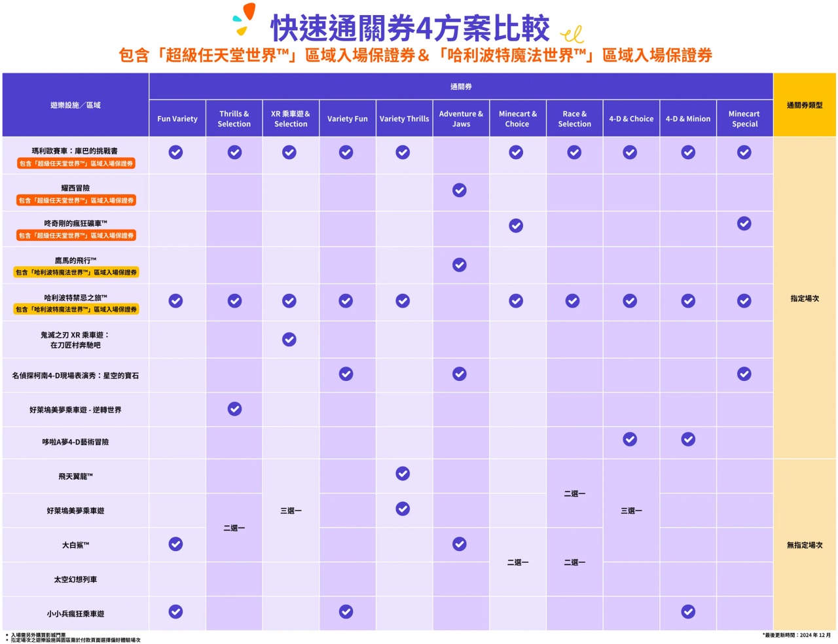This screenshot has width=838, height=644.
Task: Click the XR 乘車遊 & Selection header
Action: (x=291, y=118)
